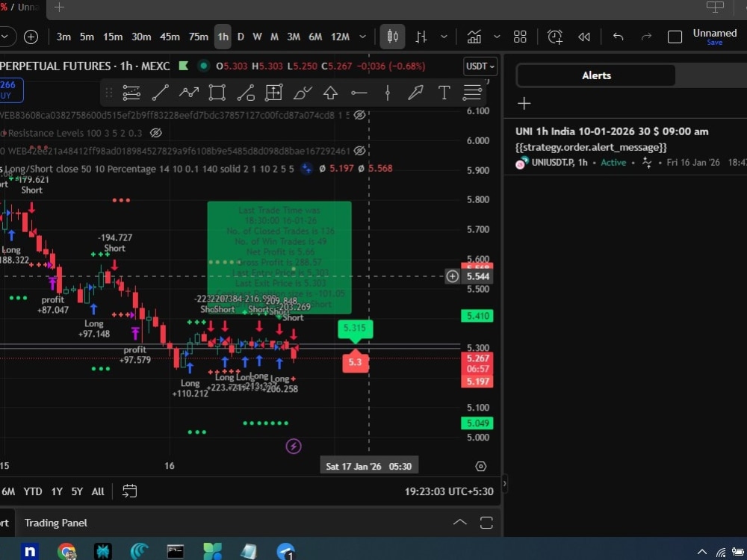
Task: Expand the more timeframes chevron after 12M
Action: [x=362, y=37]
